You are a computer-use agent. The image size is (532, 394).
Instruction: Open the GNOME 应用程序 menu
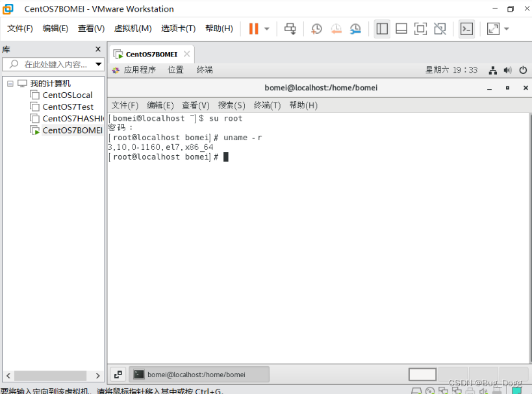(140, 70)
